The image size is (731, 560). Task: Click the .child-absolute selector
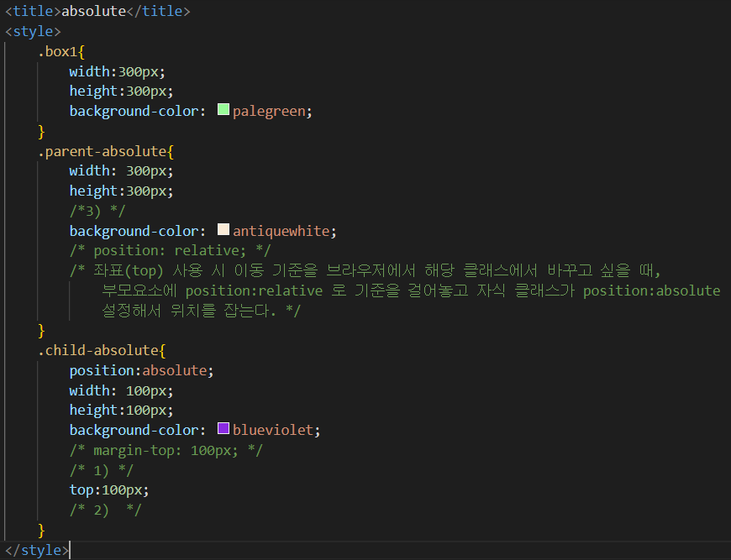click(98, 350)
